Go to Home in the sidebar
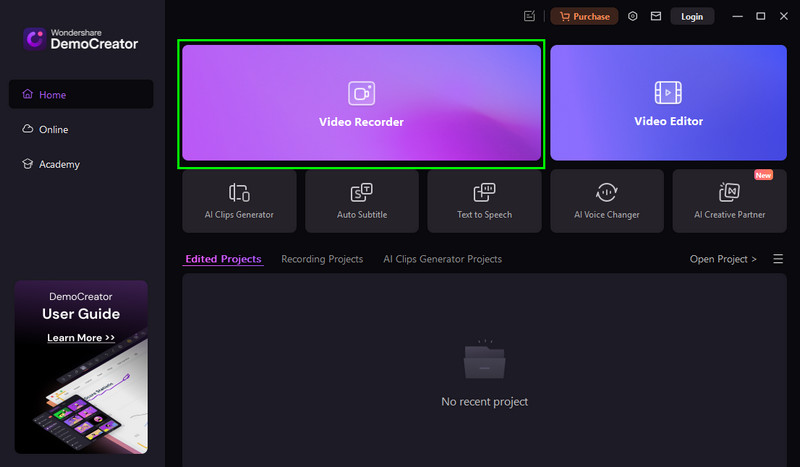The image size is (800, 467). (81, 94)
